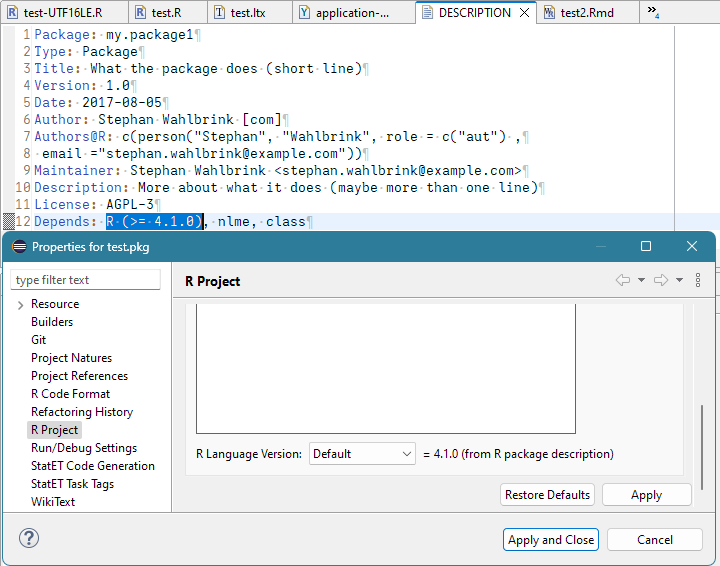Select StatET Task Tags in the tree
Viewport: 720px width, 566px height.
(72, 484)
